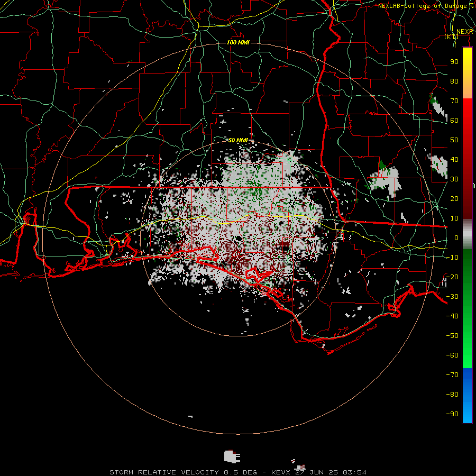Click the -70 value on the velocity scale

coord(452,375)
